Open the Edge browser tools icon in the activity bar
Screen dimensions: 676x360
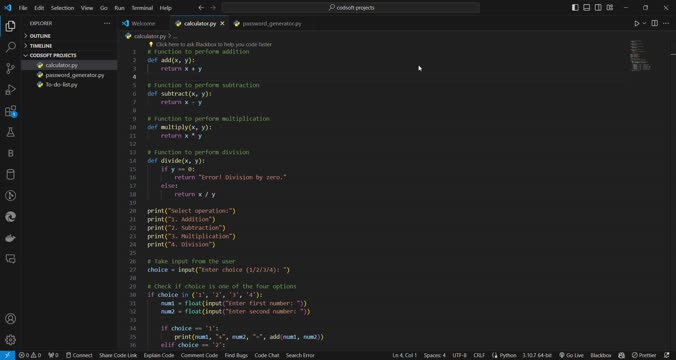[10, 217]
